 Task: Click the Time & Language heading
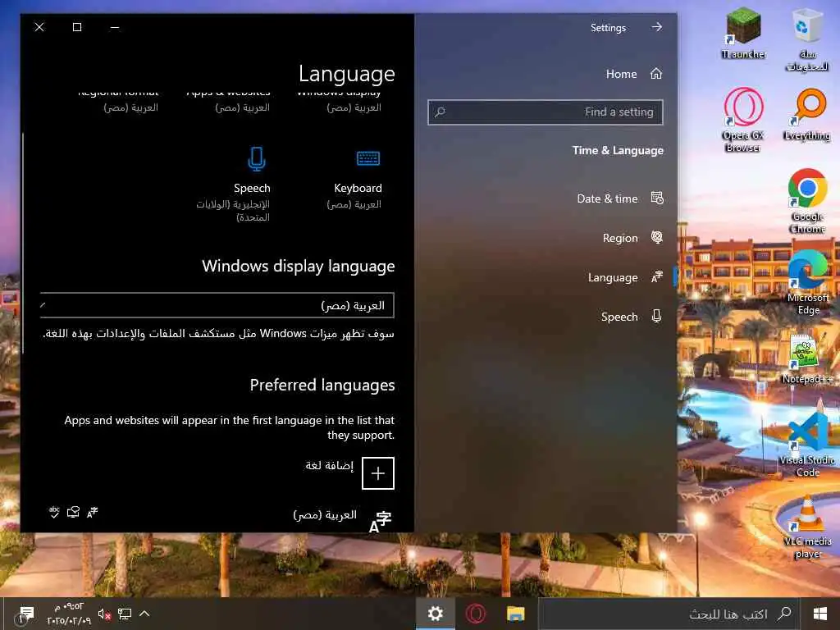tap(618, 151)
